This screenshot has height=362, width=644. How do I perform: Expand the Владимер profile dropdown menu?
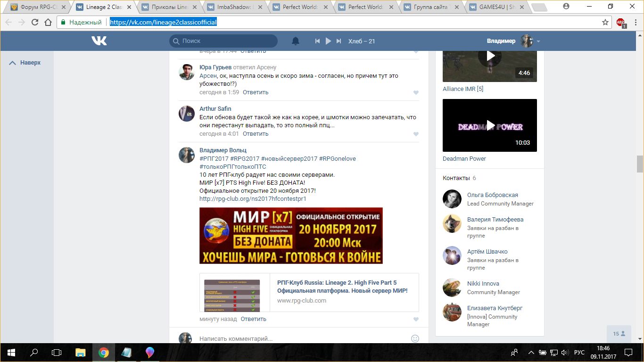click(538, 41)
